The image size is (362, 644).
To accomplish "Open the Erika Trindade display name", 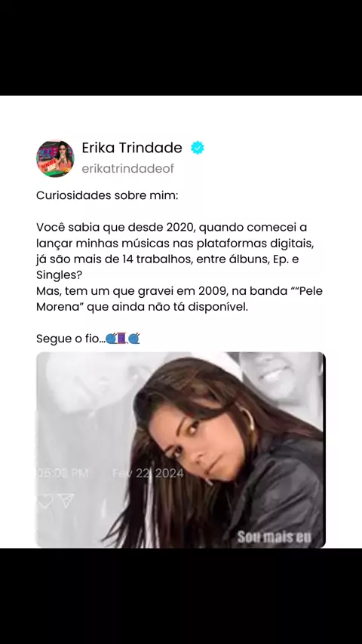I will point(132,148).
